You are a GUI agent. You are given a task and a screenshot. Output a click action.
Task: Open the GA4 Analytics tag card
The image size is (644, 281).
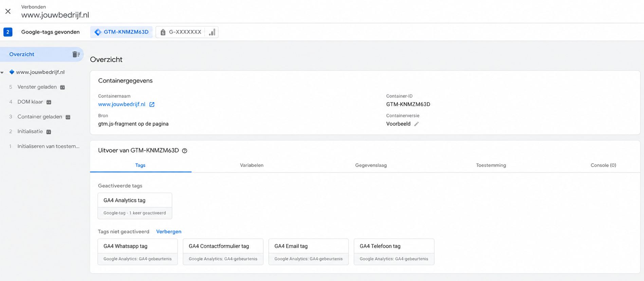[x=135, y=206]
